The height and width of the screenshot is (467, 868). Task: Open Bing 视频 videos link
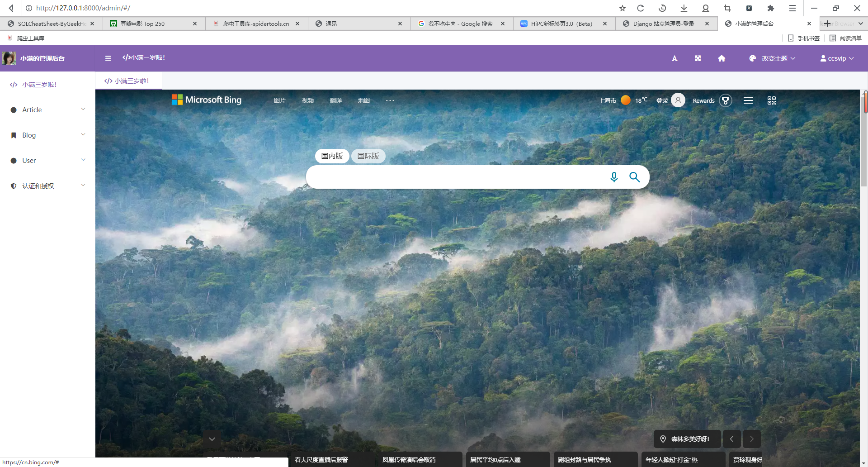click(x=308, y=100)
